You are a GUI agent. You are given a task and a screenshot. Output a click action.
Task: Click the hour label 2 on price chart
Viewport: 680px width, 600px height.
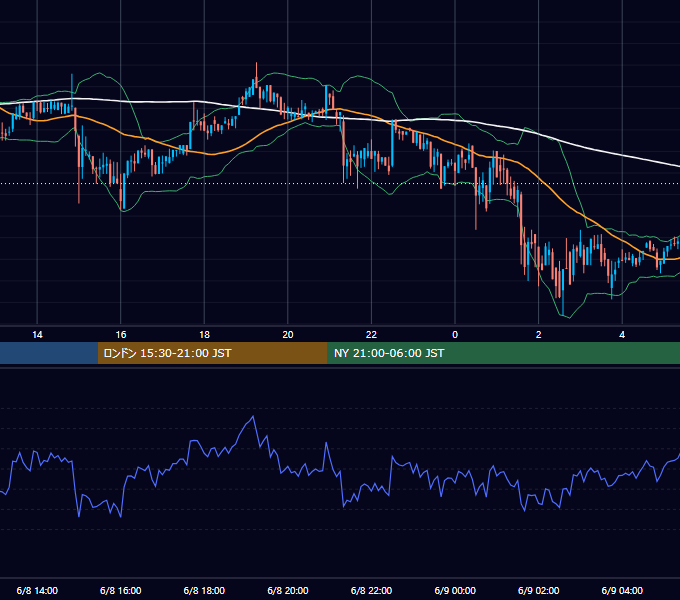(x=539, y=335)
